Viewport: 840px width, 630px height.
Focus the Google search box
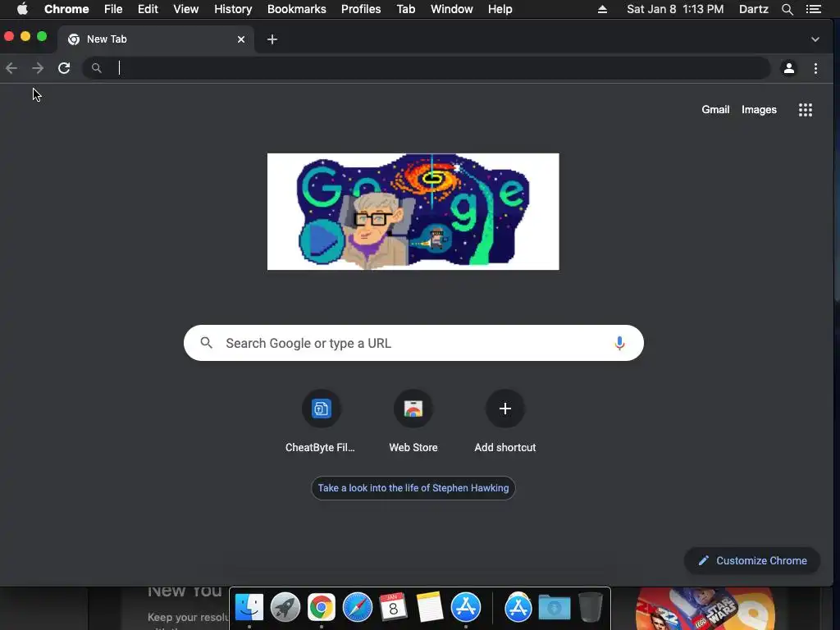[x=413, y=343]
